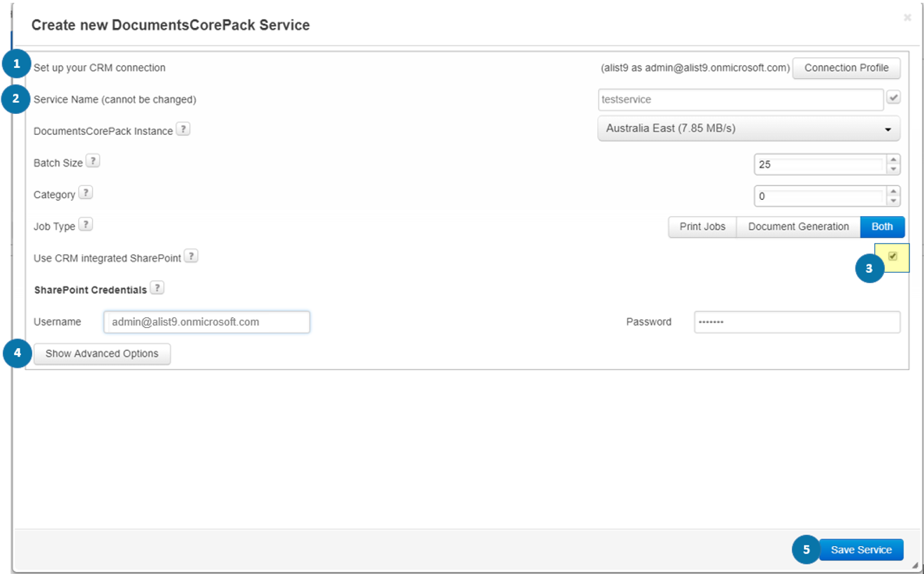Screen dimensions: 924x574
Task: Open help icon next to Category
Action: tap(85, 193)
